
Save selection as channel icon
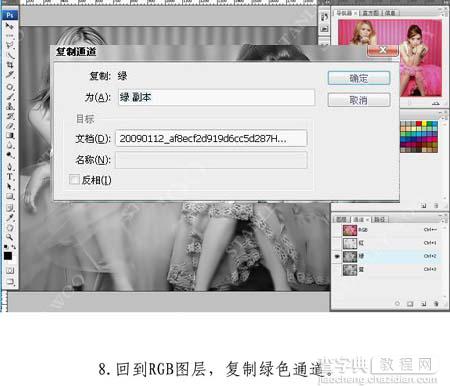pyautogui.click(x=410, y=304)
